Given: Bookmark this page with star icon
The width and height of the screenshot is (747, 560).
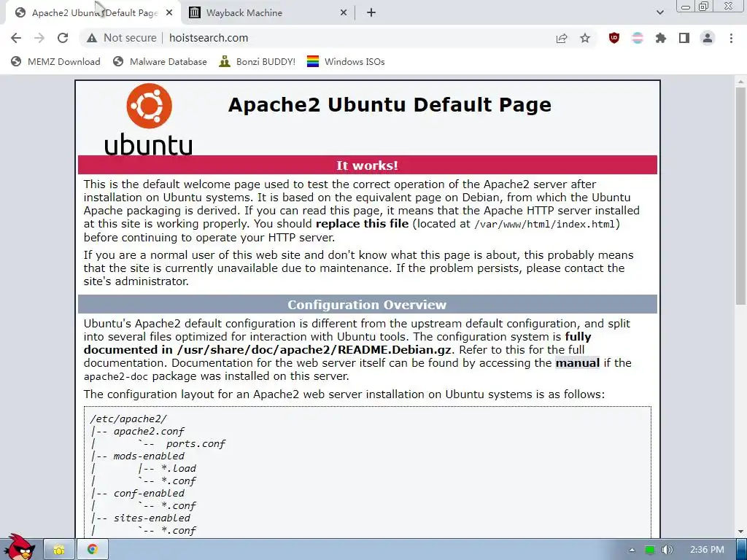Looking at the screenshot, I should [585, 38].
